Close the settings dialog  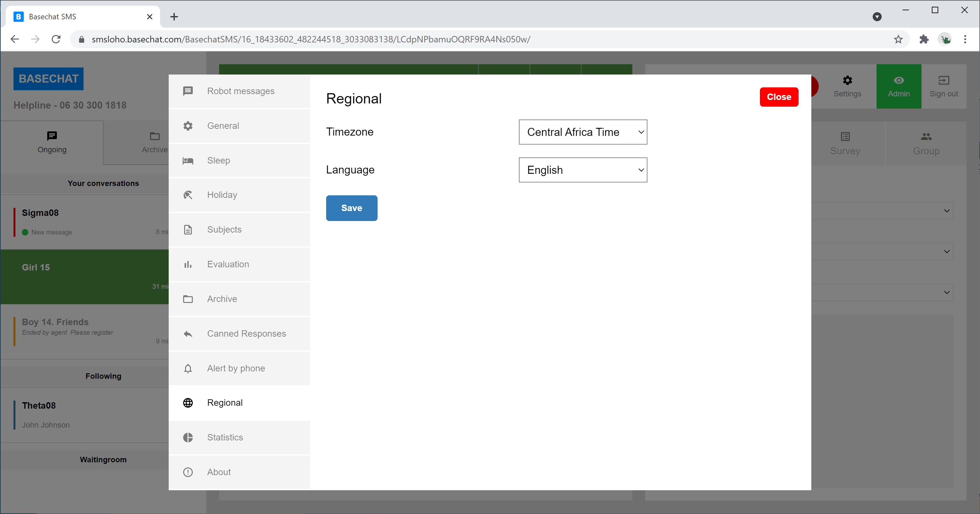[x=779, y=97]
